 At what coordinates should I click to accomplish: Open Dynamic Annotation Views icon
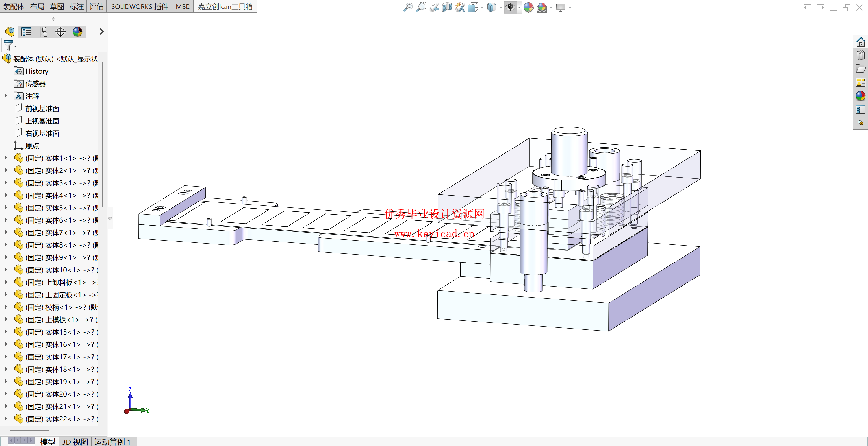(460, 7)
